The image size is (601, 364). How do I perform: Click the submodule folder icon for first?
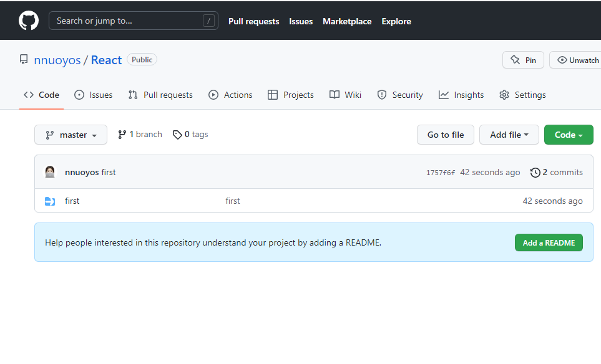pyautogui.click(x=50, y=201)
